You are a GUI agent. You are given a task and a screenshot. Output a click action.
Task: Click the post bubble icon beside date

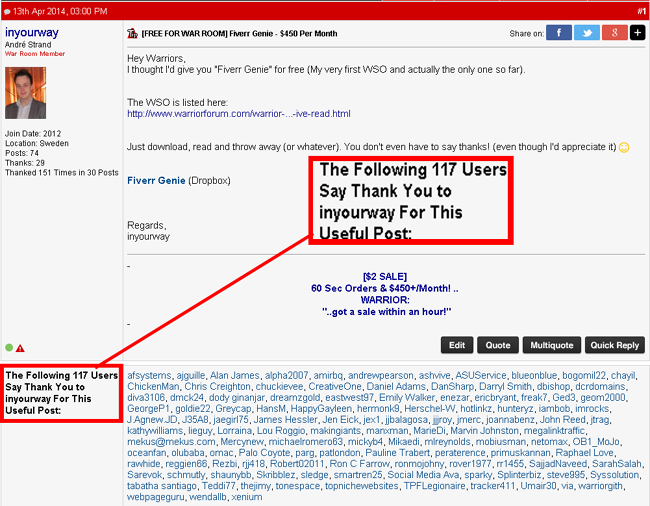click(x=7, y=12)
